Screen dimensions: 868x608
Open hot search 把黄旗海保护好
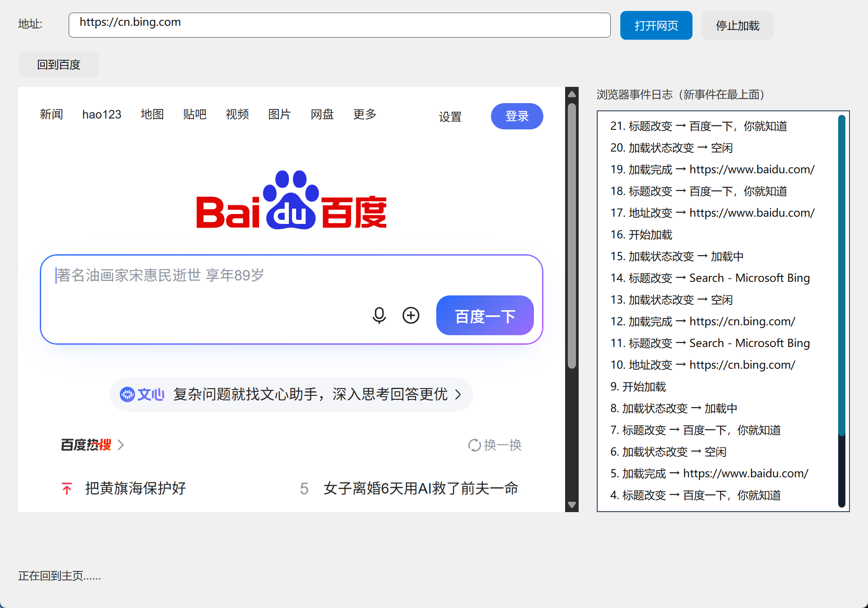tap(136, 489)
